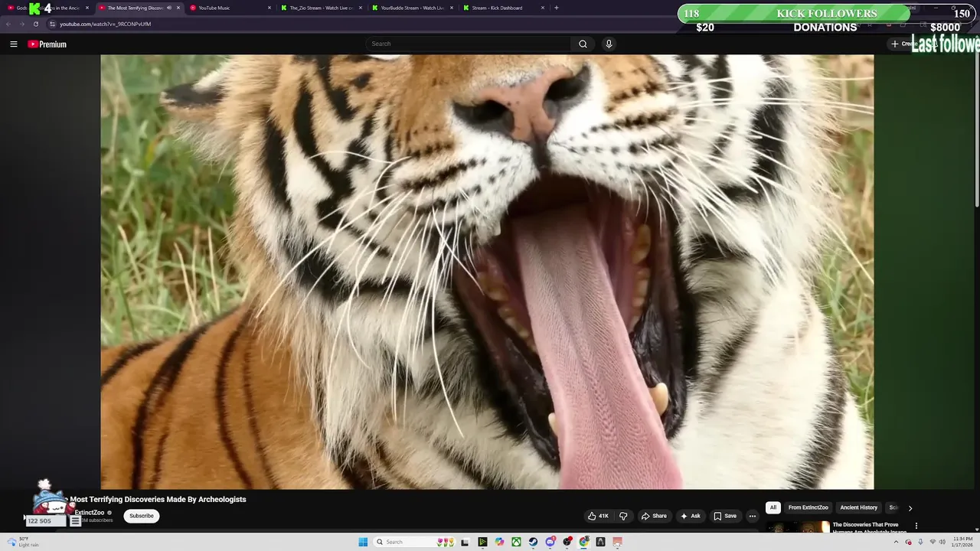This screenshot has height=551, width=980.
Task: Select the From ExtinctZoo chip
Action: coord(808,507)
